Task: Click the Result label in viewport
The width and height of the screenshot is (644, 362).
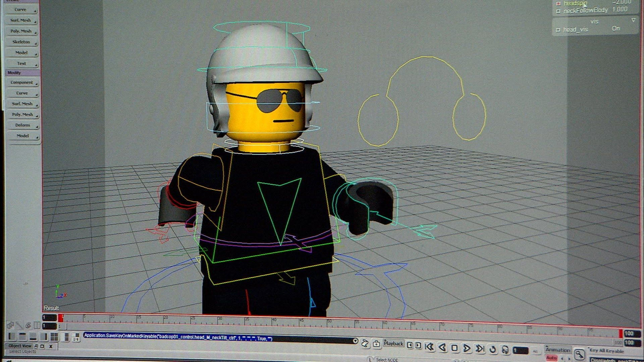Action: pyautogui.click(x=51, y=308)
